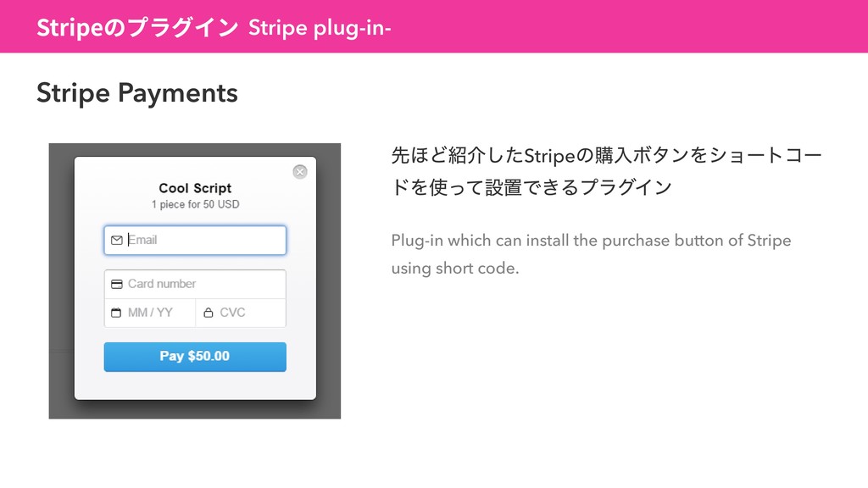Click the padlock icon beside CVC
868x488 pixels.
209,313
